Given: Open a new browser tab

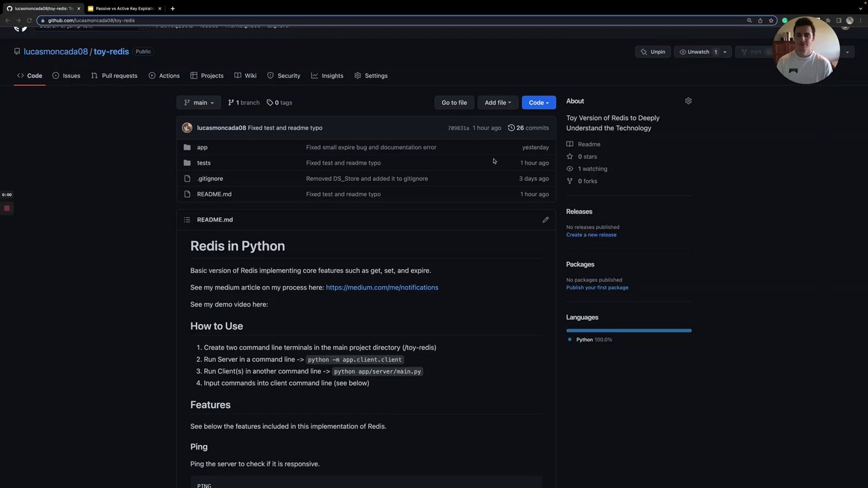Looking at the screenshot, I should (172, 8).
